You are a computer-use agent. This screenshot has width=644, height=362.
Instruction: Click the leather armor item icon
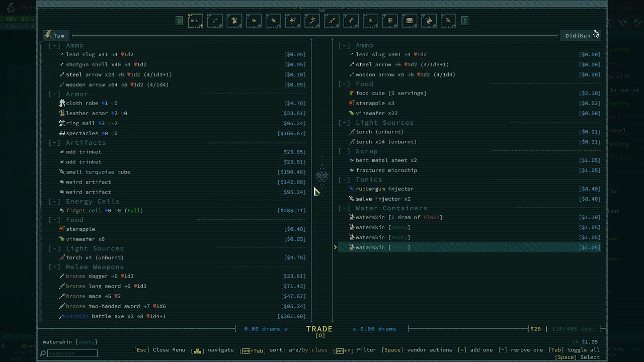coord(62,113)
